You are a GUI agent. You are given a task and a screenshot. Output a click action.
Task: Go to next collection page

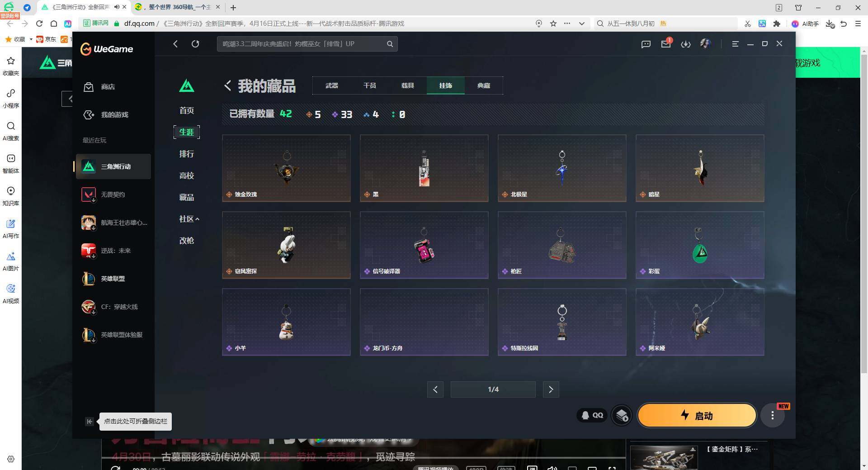551,389
